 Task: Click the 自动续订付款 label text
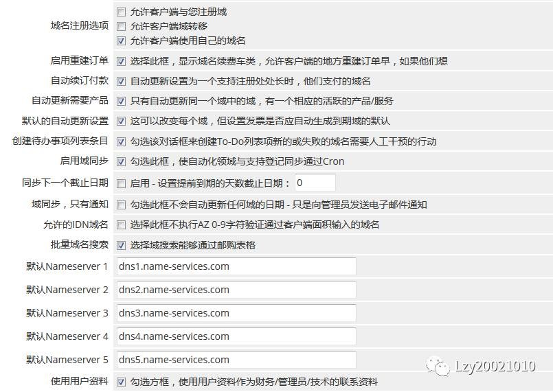pos(80,81)
